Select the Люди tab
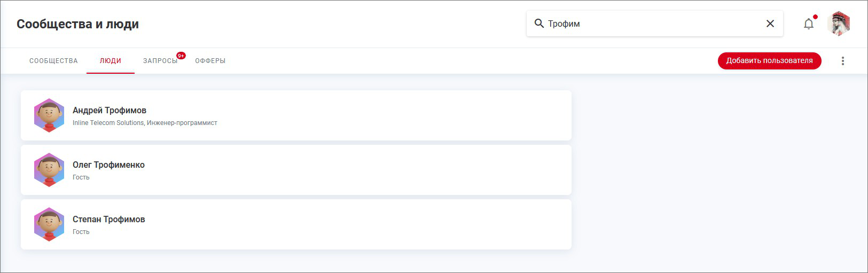The height and width of the screenshot is (273, 868). coord(111,61)
